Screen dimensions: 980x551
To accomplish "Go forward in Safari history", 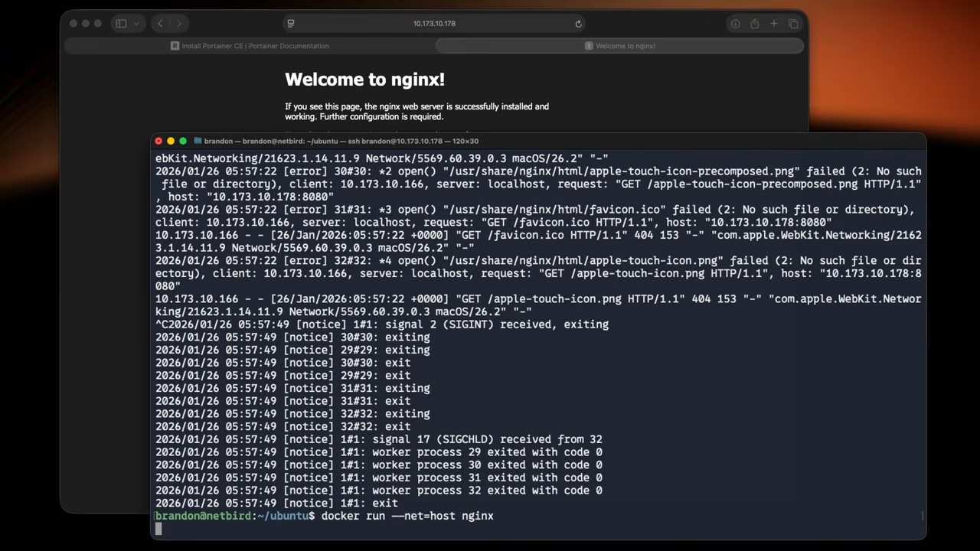I will [x=179, y=24].
